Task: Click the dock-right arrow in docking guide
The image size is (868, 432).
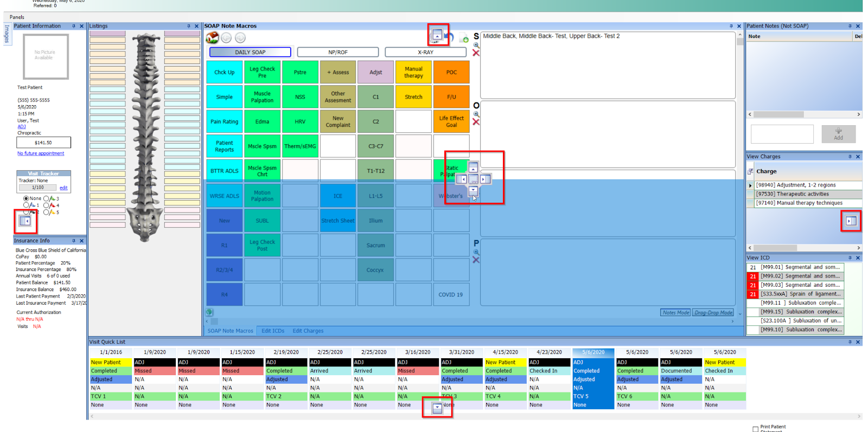Action: click(484, 179)
